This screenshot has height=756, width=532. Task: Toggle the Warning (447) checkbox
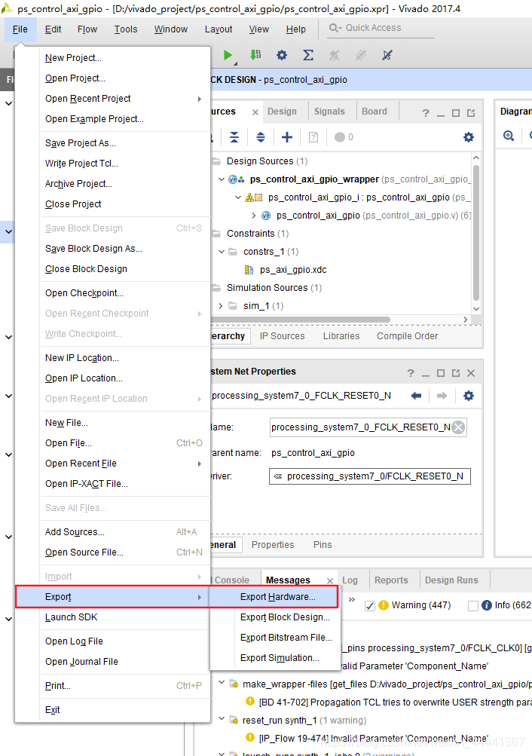[x=370, y=606]
